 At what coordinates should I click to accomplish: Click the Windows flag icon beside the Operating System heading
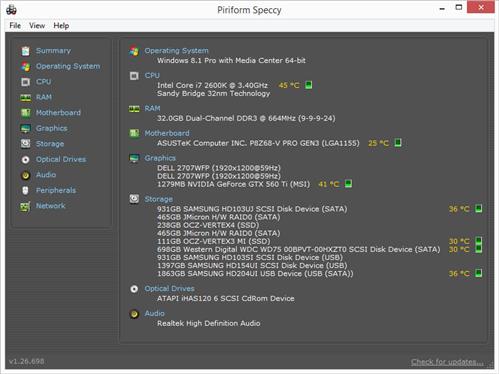[x=134, y=51]
